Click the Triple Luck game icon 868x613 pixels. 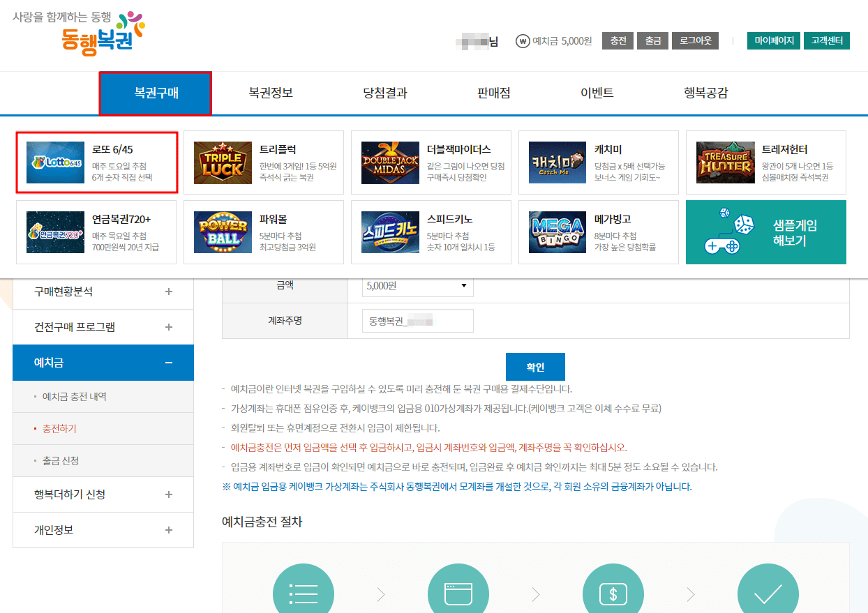click(223, 162)
